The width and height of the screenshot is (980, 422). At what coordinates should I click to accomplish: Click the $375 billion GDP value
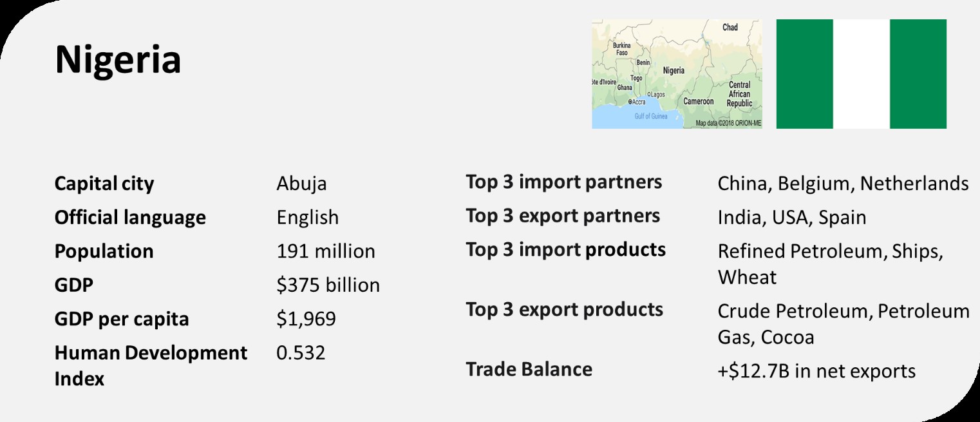pyautogui.click(x=328, y=285)
